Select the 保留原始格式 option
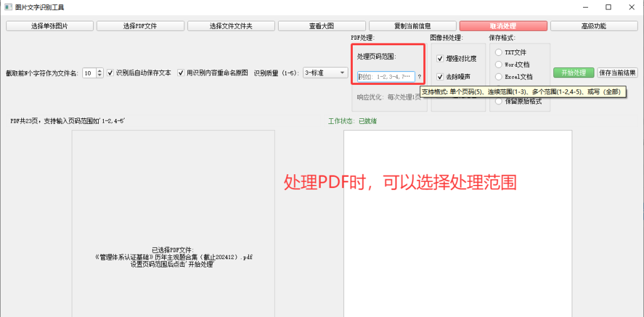This screenshot has height=317, width=644. click(519, 101)
